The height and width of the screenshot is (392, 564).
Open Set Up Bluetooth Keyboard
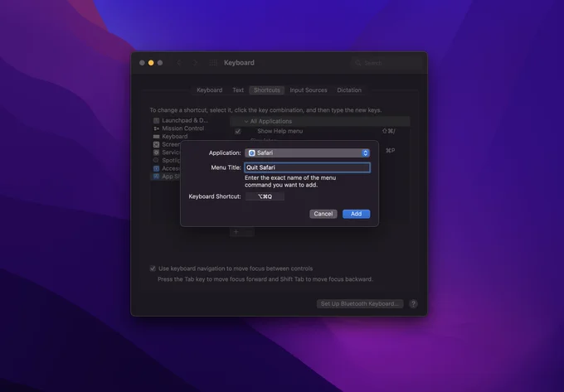360,304
